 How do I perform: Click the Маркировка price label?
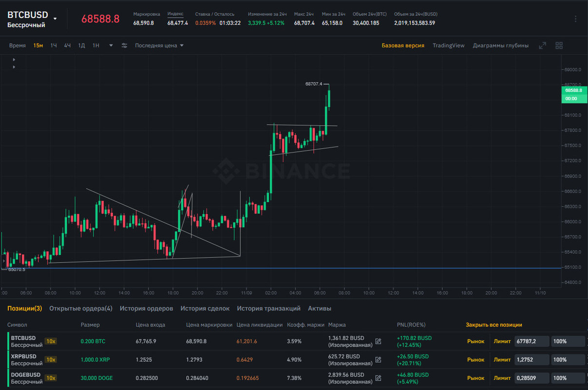pyautogui.click(x=147, y=14)
